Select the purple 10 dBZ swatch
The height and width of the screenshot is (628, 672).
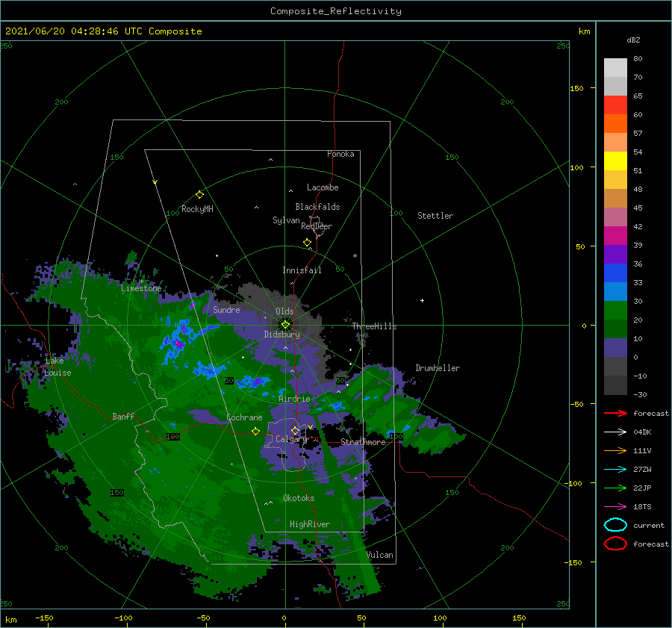tap(615, 347)
